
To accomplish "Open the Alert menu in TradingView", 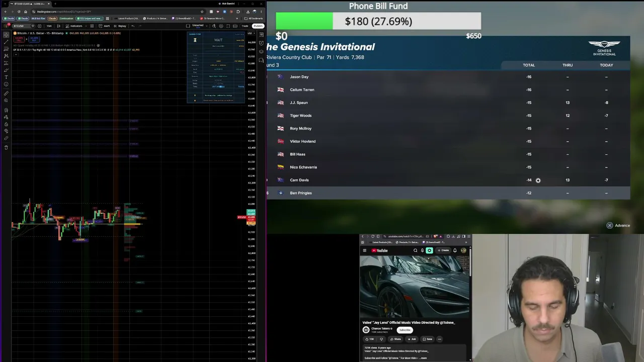I will click(x=105, y=26).
